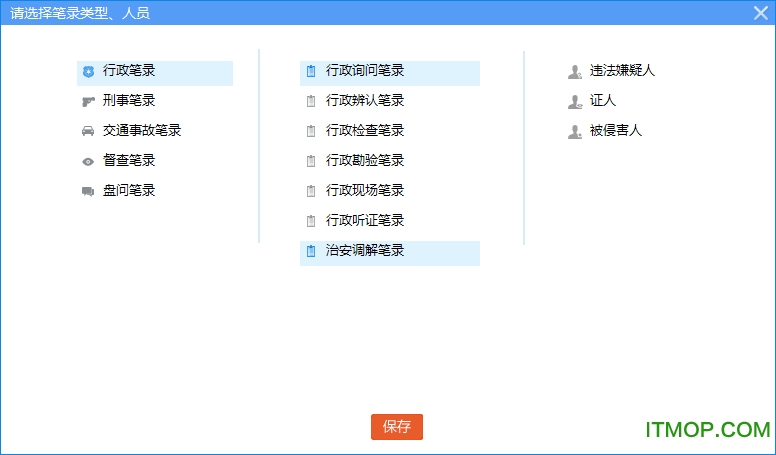776x455 pixels.
Task: Click the clipboard icon beside 行政询问笔录
Action: pyautogui.click(x=311, y=71)
